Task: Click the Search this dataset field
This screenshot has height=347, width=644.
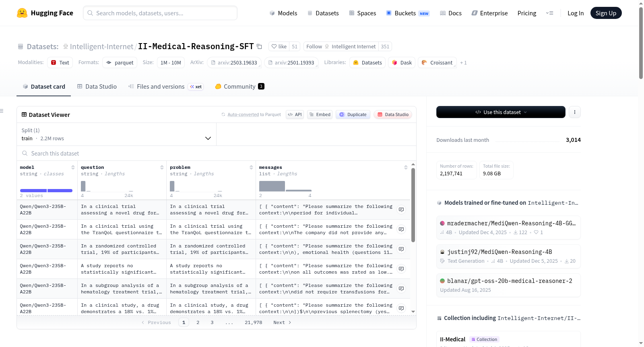Action: tap(217, 153)
